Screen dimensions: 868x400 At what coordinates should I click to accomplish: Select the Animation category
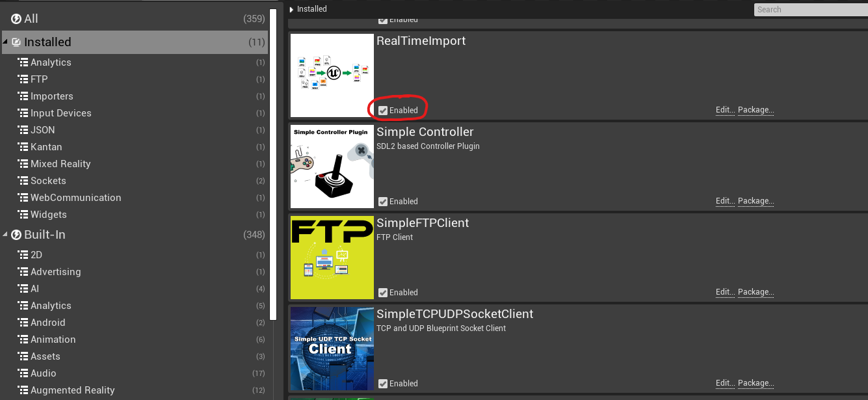tap(135, 340)
